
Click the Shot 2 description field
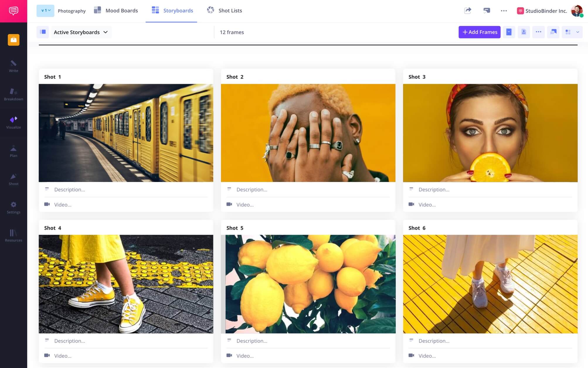pyautogui.click(x=308, y=190)
